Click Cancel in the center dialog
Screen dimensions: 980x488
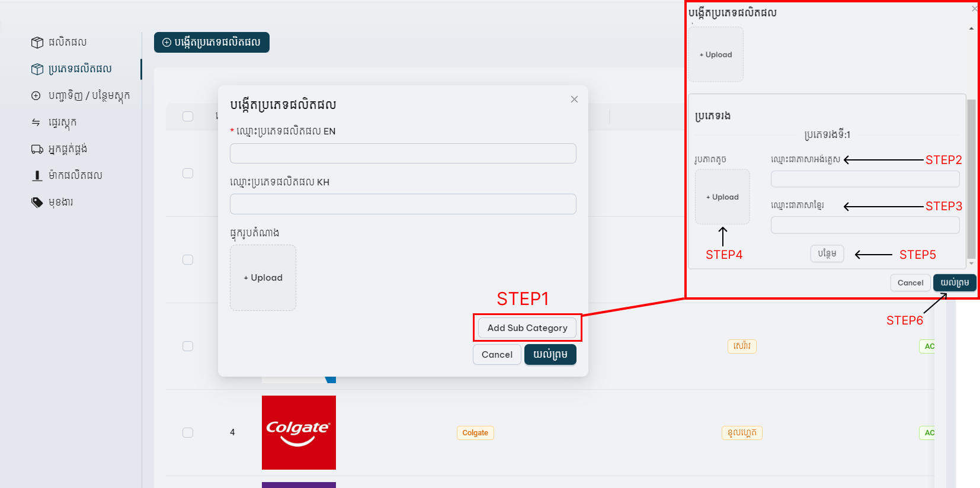497,355
